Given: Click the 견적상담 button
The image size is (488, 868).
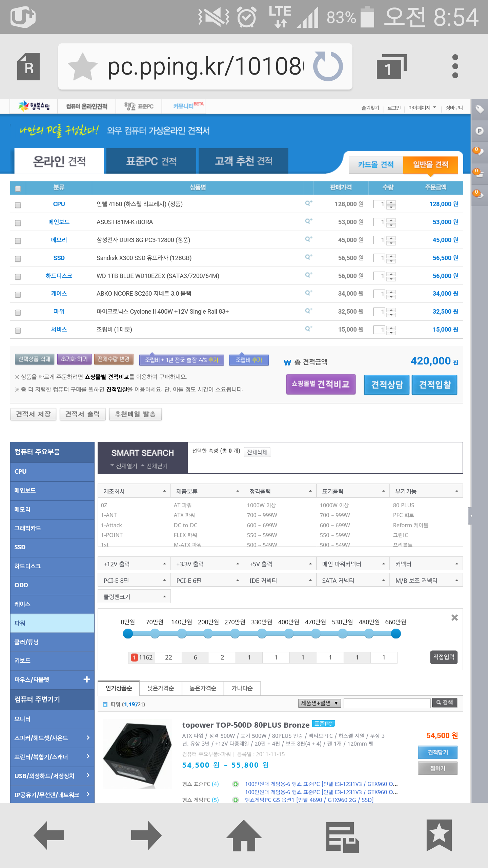Looking at the screenshot, I should coord(387,385).
